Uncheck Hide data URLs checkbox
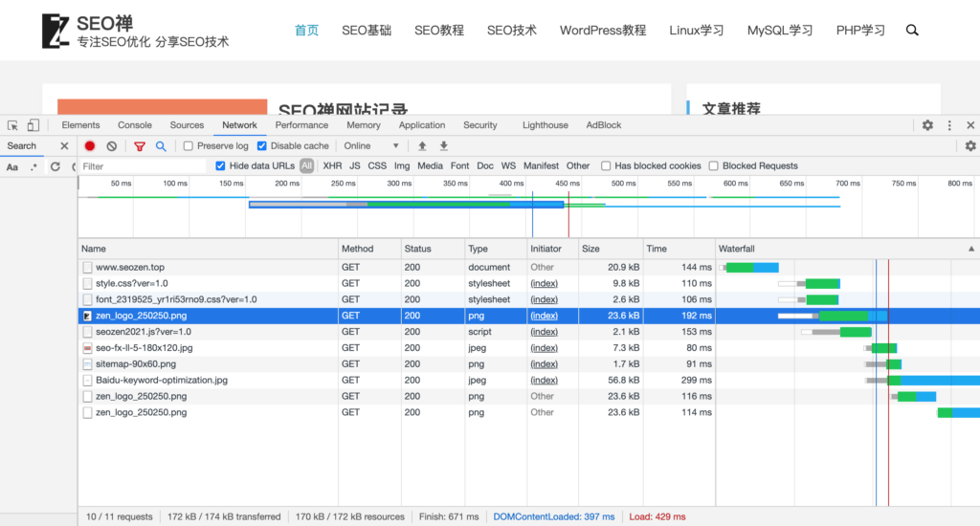Viewport: 980px width, 526px height. [220, 165]
